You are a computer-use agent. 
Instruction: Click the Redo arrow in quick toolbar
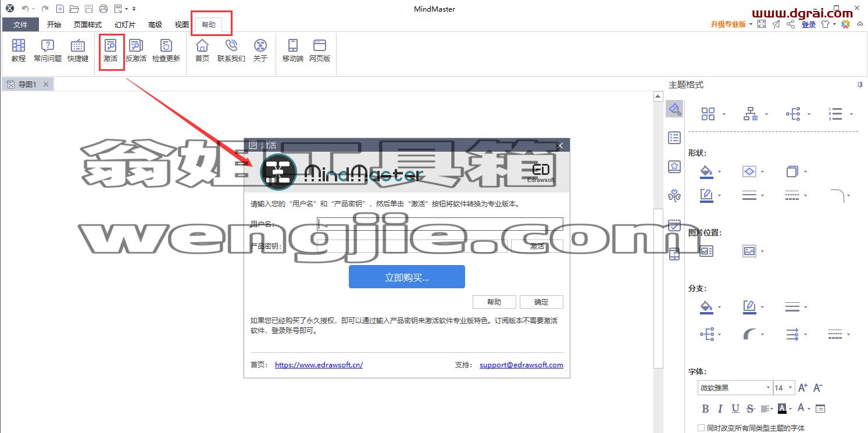coord(45,9)
